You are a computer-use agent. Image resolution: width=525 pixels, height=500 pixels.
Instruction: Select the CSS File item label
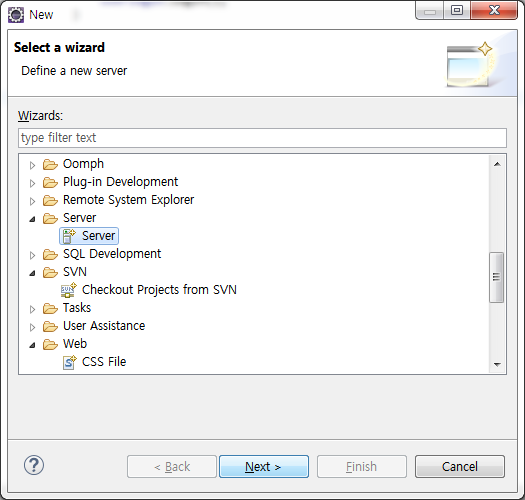pos(104,362)
